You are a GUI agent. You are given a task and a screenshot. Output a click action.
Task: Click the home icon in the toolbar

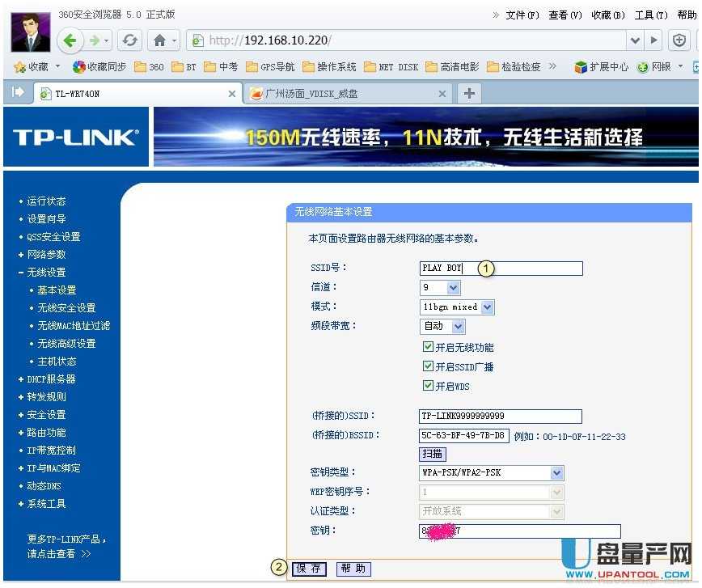coord(160,39)
